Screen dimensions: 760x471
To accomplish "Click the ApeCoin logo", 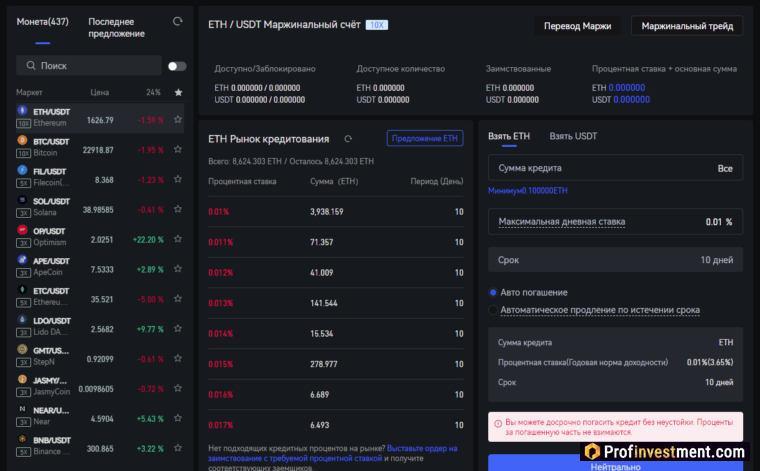I will pyautogui.click(x=22, y=260).
